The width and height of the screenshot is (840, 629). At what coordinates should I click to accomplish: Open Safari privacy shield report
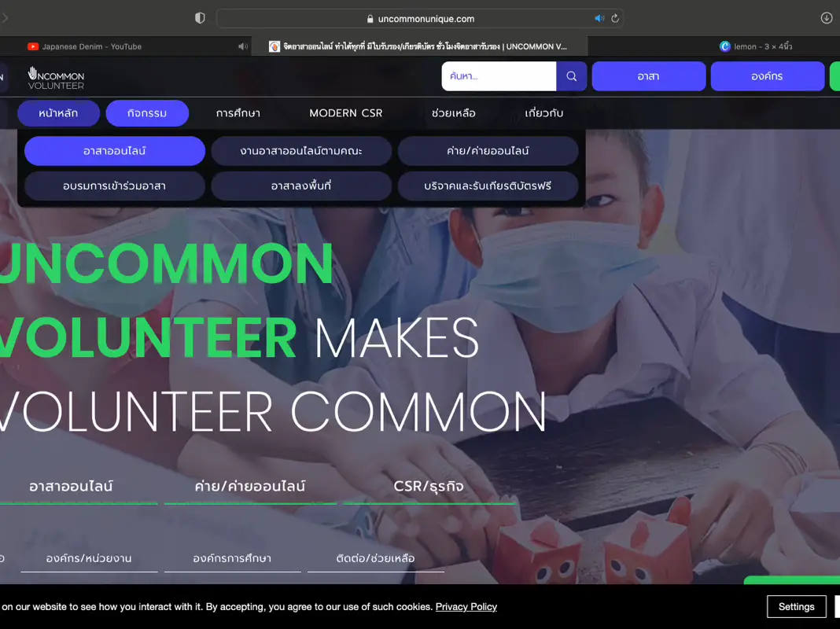coord(200,18)
